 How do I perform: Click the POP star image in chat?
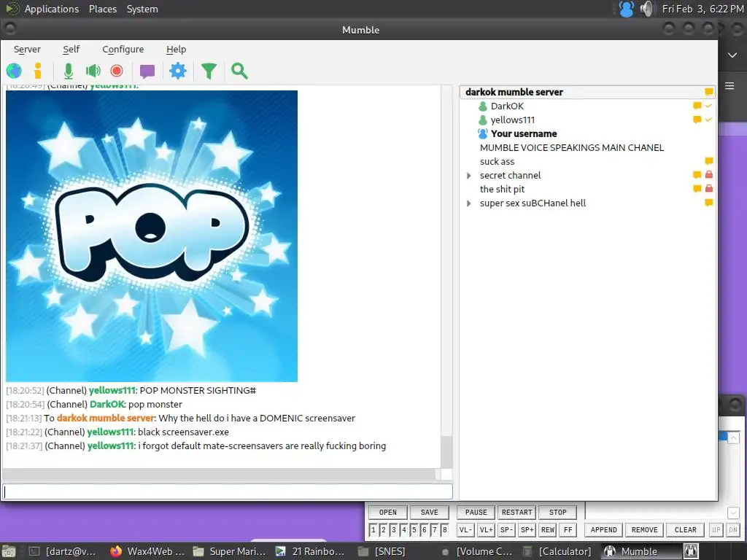click(152, 236)
